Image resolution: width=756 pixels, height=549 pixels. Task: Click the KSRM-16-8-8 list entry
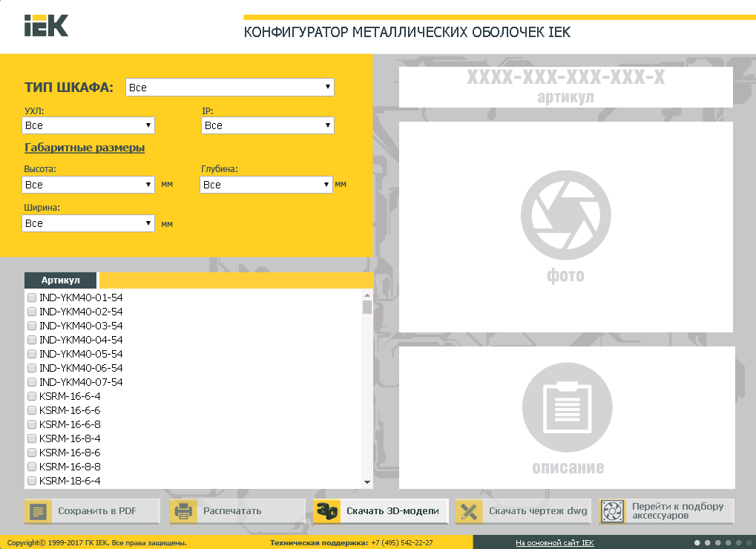click(70, 467)
